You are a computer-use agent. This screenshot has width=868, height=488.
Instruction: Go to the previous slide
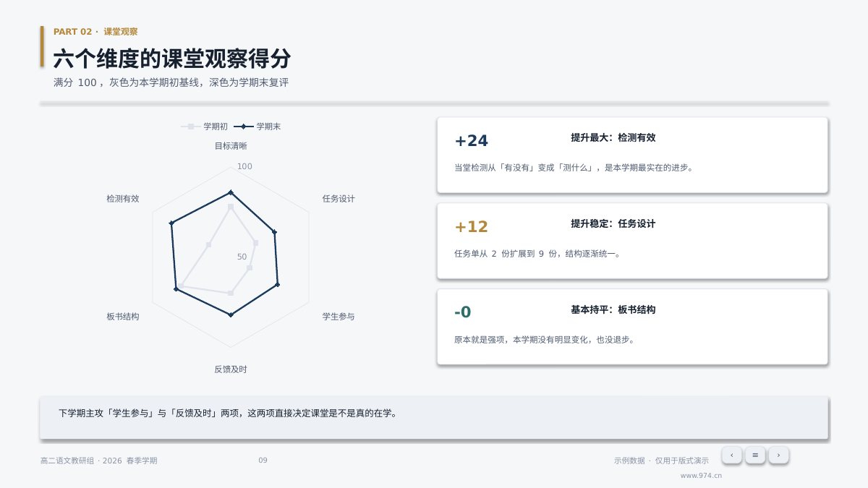[732, 455]
